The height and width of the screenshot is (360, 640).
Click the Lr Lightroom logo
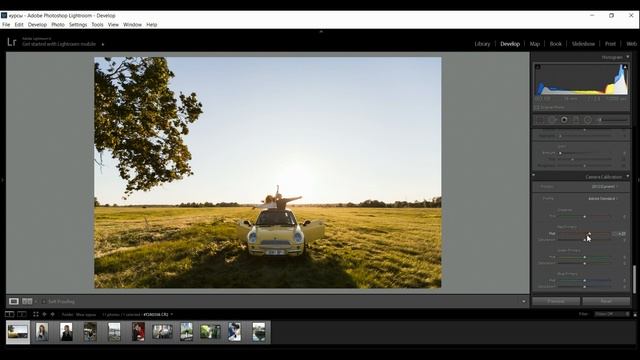(x=11, y=42)
